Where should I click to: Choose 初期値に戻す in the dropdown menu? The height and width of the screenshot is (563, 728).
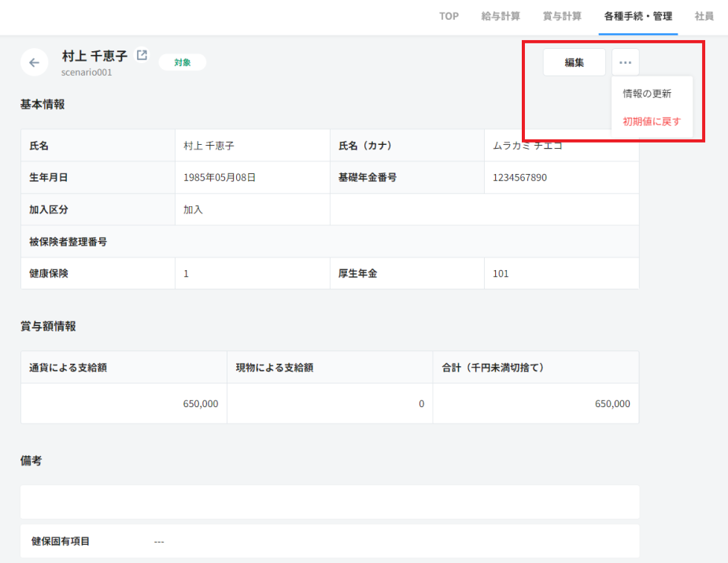[x=652, y=122]
